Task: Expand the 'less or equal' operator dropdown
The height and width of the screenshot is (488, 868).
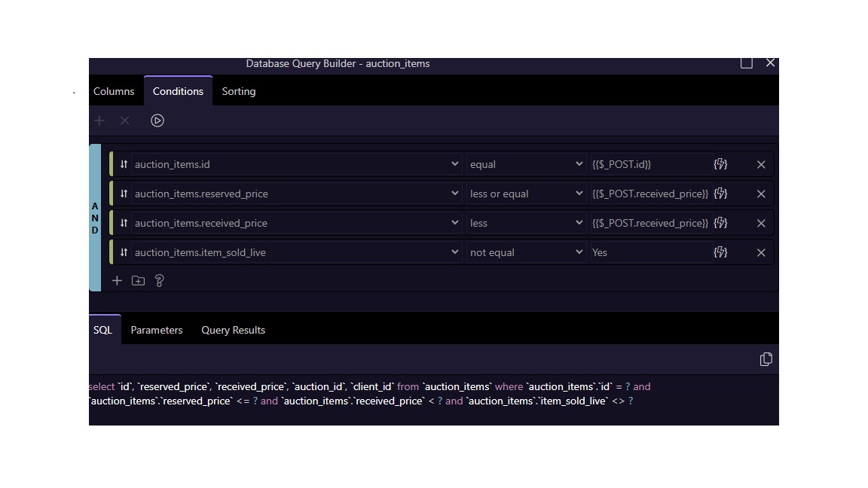Action: click(526, 194)
